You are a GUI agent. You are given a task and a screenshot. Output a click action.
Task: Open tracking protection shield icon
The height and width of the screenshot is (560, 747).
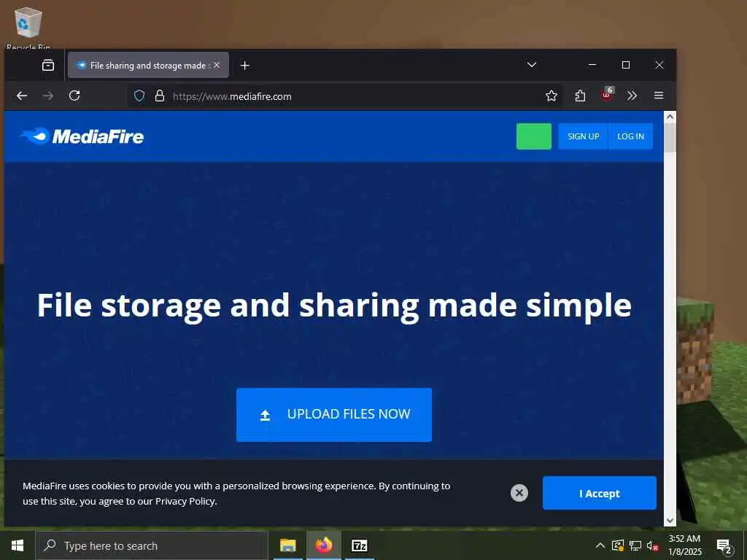pyautogui.click(x=139, y=96)
